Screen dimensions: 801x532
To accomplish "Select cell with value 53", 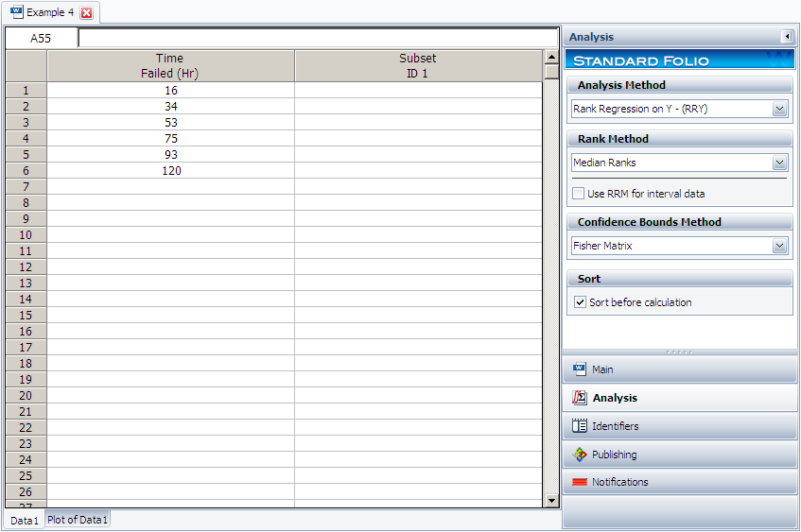I will tap(170, 123).
